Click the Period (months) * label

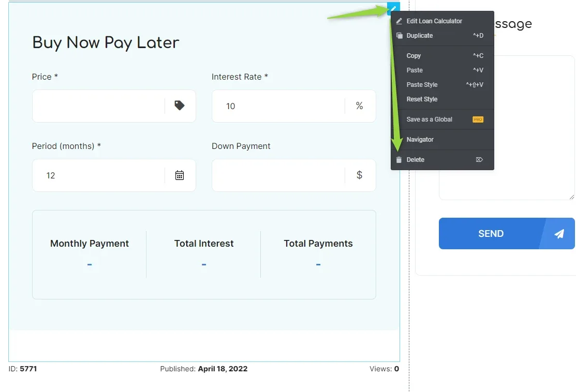66,146
